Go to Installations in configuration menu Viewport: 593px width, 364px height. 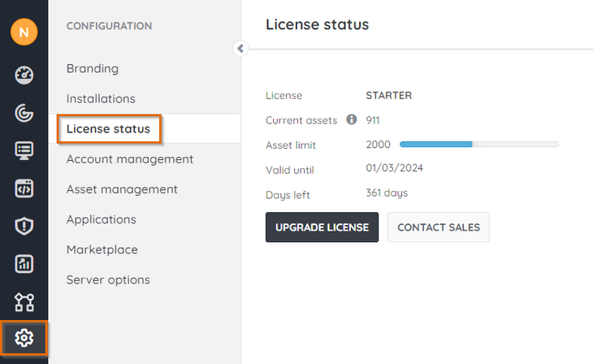[101, 98]
